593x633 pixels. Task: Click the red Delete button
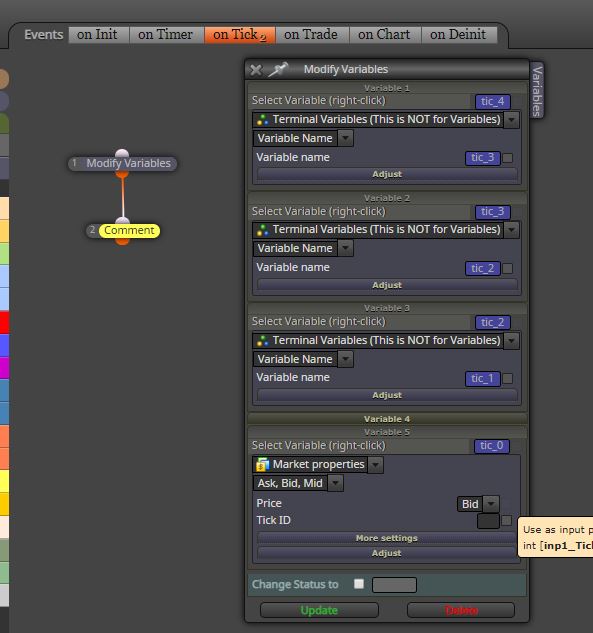[x=461, y=610]
